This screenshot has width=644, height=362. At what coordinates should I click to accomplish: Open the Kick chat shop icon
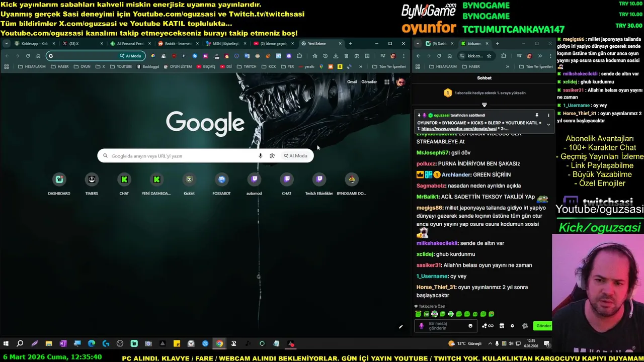click(x=502, y=326)
